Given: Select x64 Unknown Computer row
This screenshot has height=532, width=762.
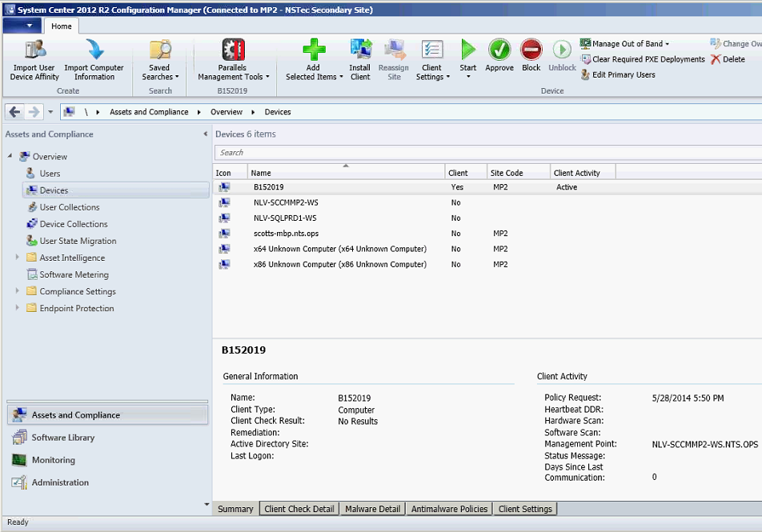Looking at the screenshot, I should [x=487, y=249].
